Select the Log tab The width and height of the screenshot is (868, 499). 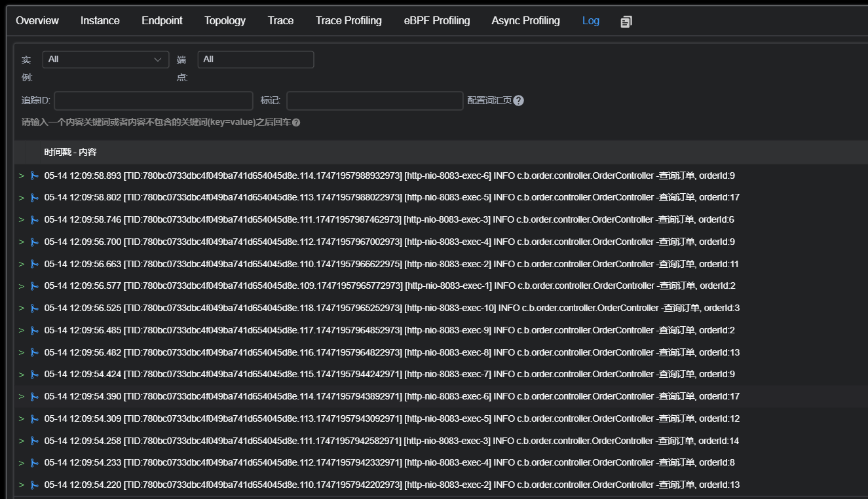[591, 21]
